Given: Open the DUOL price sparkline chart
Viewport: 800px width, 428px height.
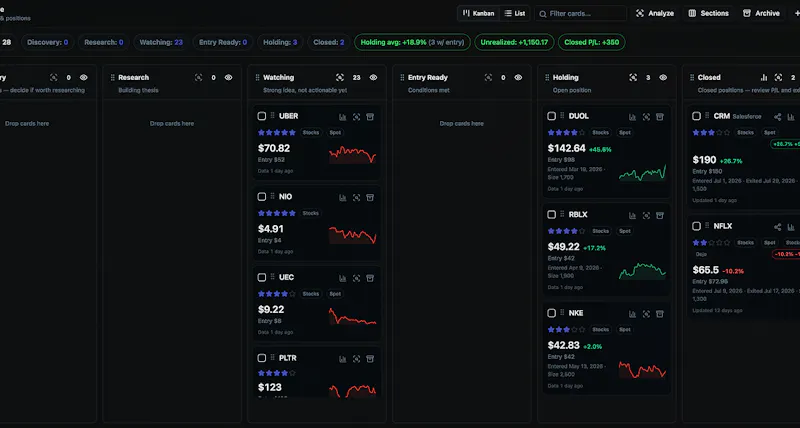Looking at the screenshot, I should point(642,173).
